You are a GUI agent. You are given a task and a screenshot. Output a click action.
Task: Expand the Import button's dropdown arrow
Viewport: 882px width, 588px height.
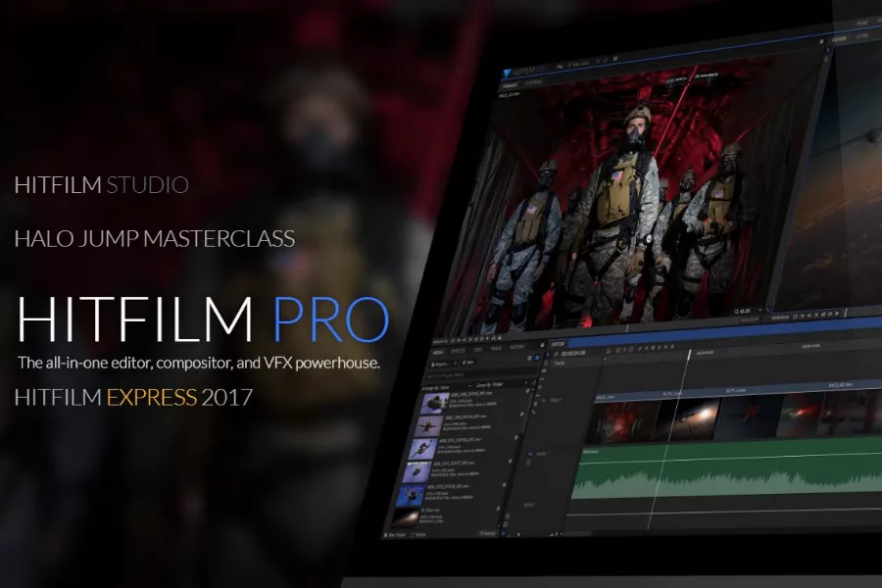tap(455, 364)
